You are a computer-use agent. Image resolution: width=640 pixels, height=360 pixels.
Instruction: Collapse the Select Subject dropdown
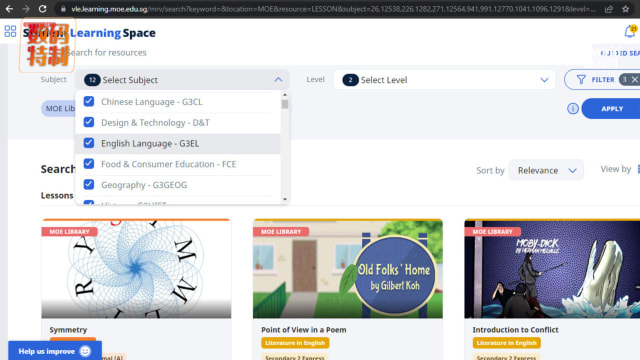point(278,80)
